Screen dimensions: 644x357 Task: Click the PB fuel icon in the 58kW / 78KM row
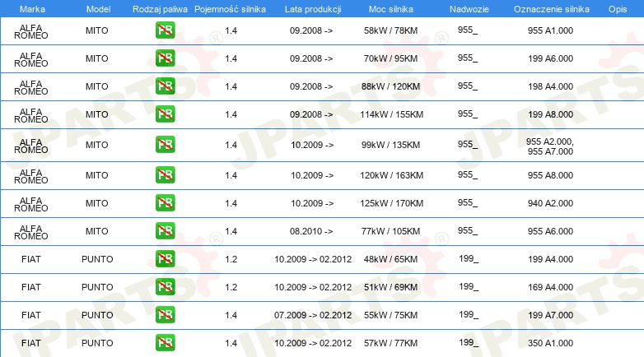165,30
